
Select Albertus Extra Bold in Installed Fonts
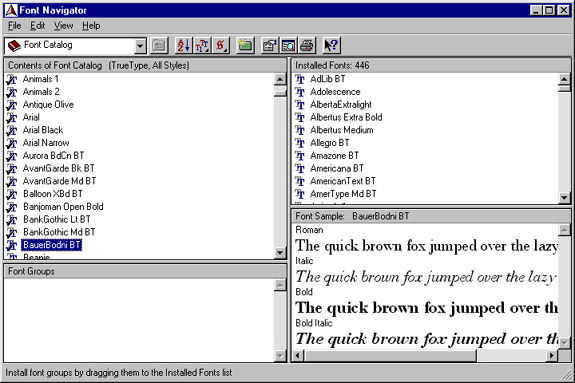tap(346, 117)
